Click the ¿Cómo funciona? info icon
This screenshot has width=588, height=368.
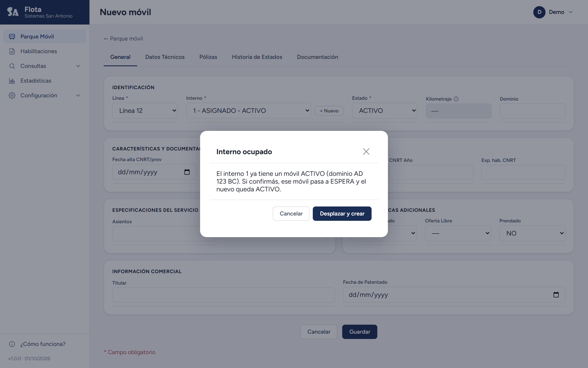pyautogui.click(x=12, y=344)
